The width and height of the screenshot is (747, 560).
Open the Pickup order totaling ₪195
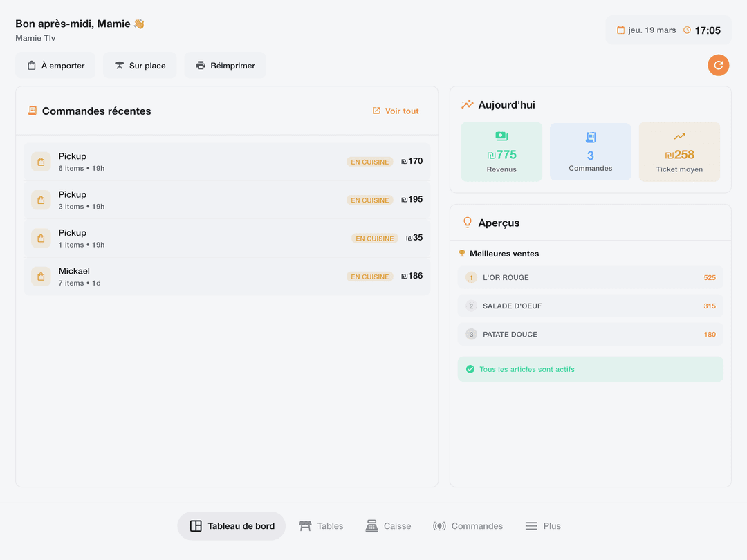(x=227, y=200)
